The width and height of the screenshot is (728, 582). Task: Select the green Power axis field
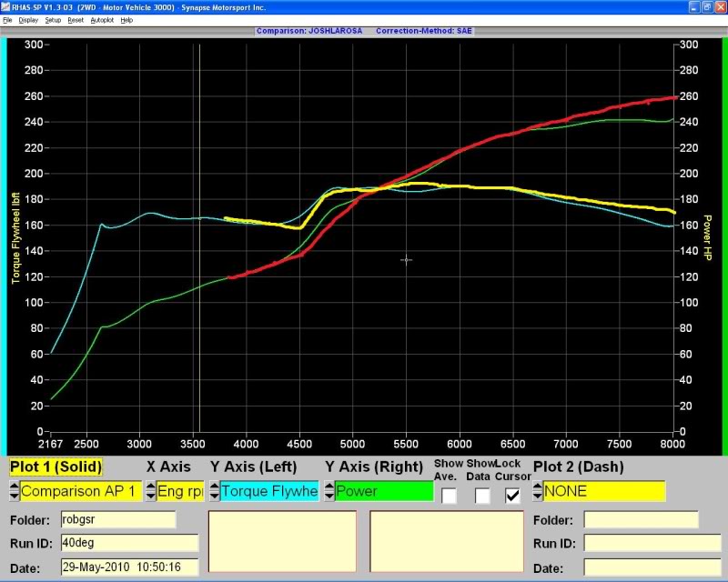click(383, 491)
